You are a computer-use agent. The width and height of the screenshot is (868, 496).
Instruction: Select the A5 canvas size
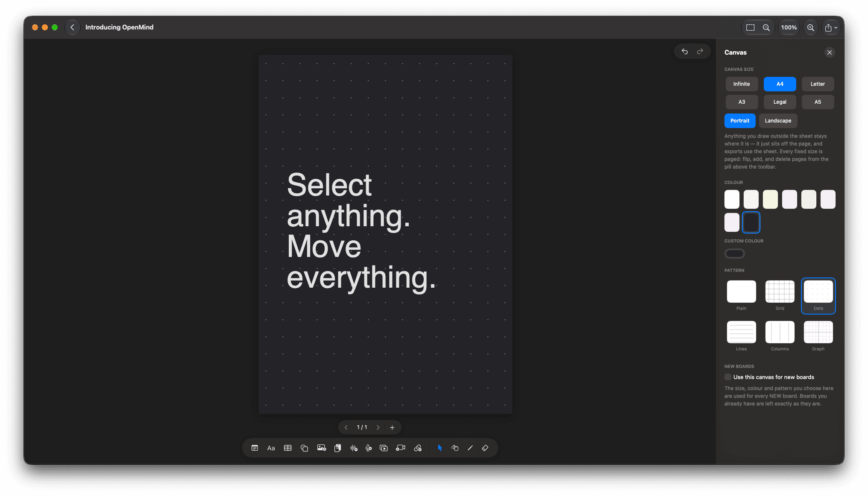point(818,102)
